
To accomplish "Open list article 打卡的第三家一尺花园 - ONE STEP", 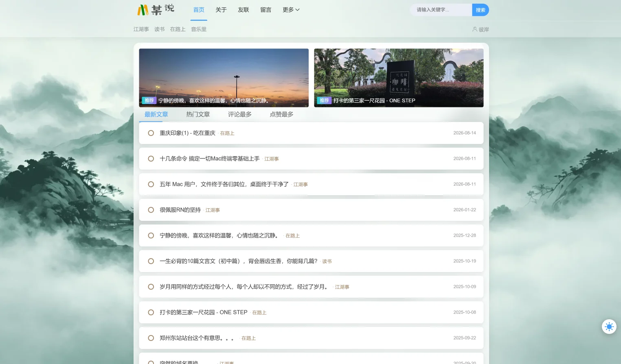I will pyautogui.click(x=204, y=312).
